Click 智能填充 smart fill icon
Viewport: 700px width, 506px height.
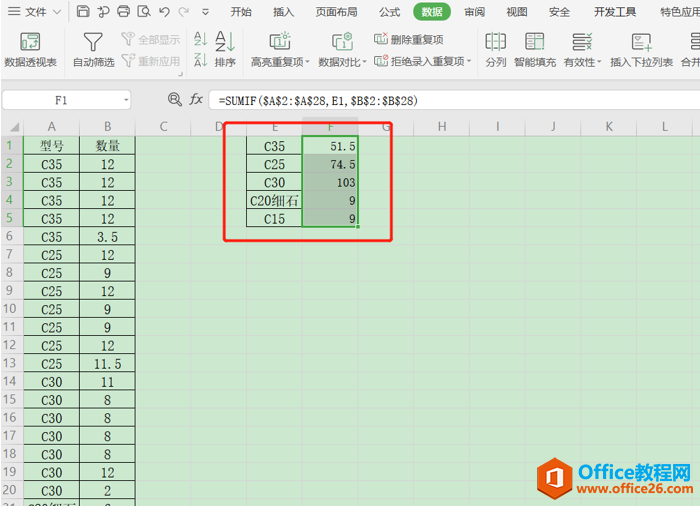534,50
